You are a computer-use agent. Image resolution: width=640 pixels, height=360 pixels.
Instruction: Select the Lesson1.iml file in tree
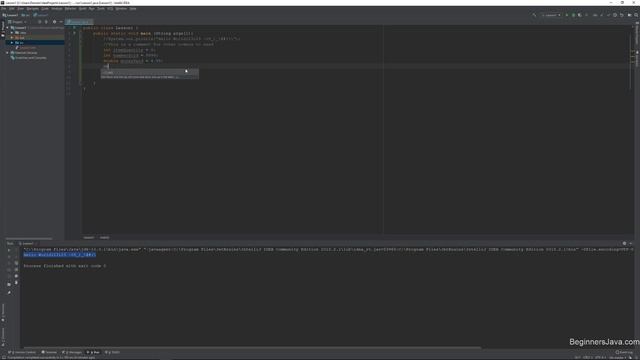point(26,48)
